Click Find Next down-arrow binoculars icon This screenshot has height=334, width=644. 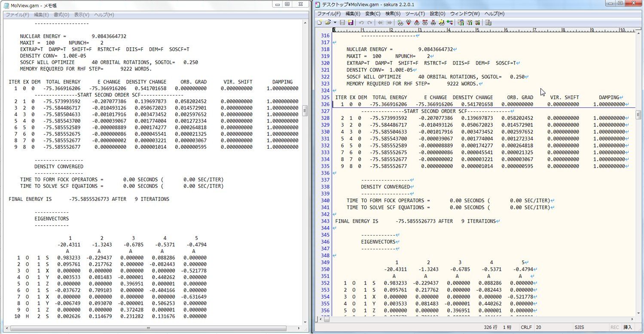(408, 22)
